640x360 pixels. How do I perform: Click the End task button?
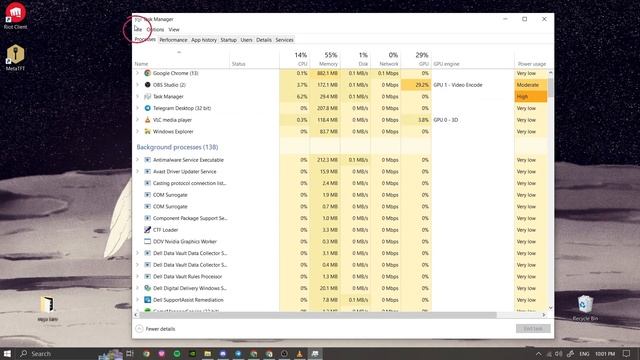(533, 329)
